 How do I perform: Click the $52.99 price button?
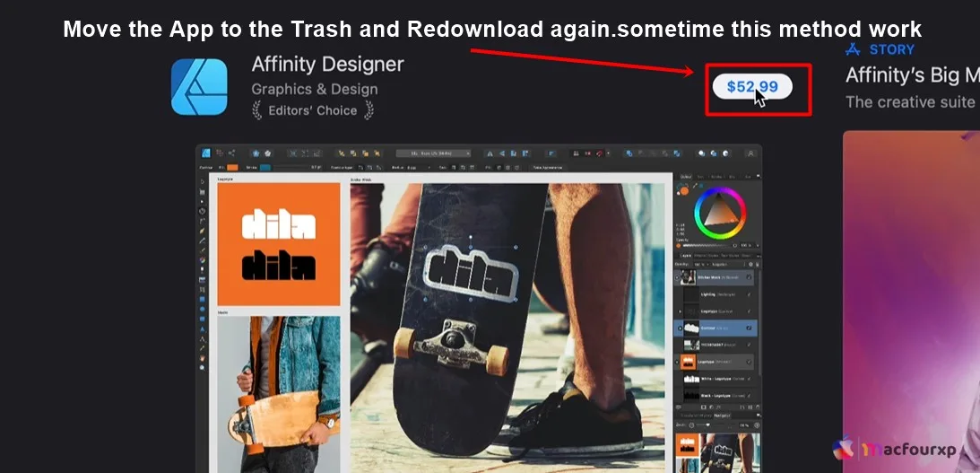(752, 87)
